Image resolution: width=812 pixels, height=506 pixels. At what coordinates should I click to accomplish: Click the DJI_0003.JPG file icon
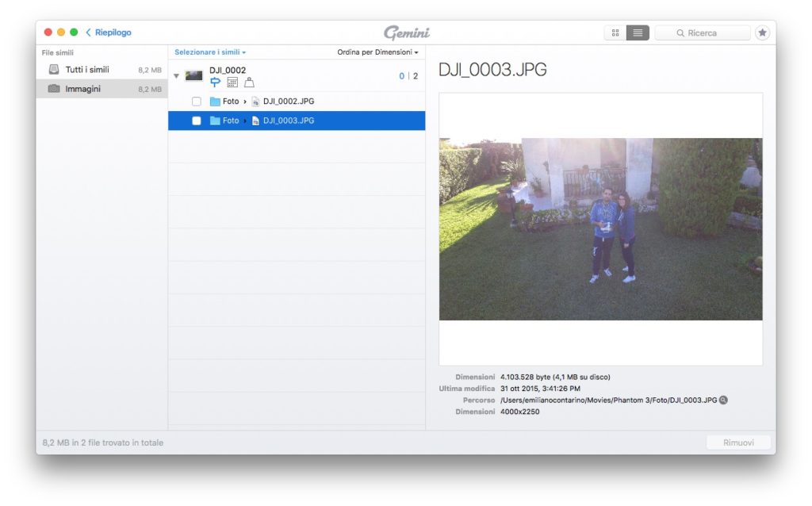pos(255,121)
